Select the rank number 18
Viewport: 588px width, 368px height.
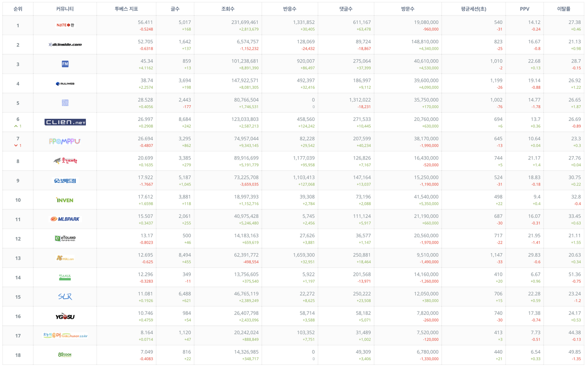pyautogui.click(x=18, y=355)
